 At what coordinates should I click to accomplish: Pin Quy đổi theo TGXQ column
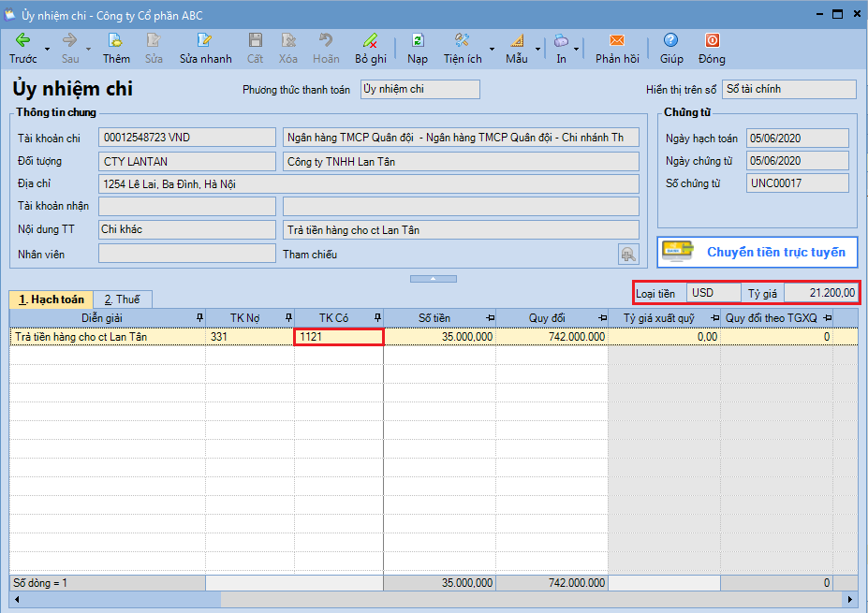(x=827, y=317)
